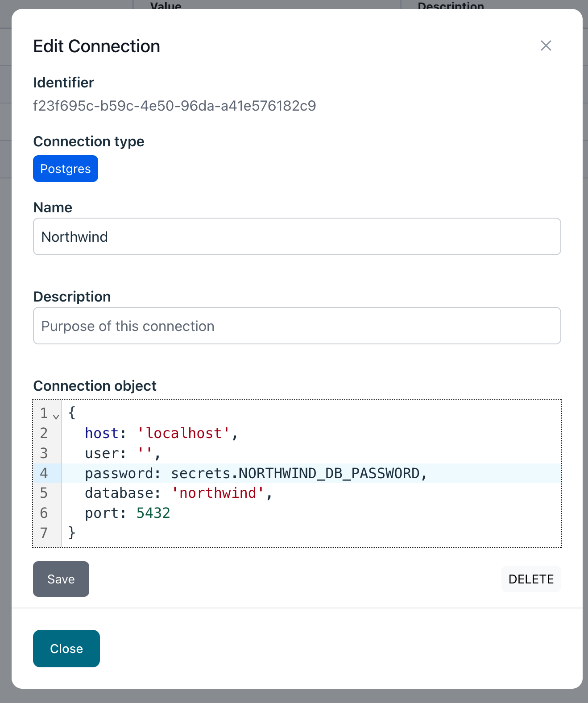Click line number 5 in editor gutter
Image resolution: width=588 pixels, height=703 pixels.
pyautogui.click(x=44, y=493)
